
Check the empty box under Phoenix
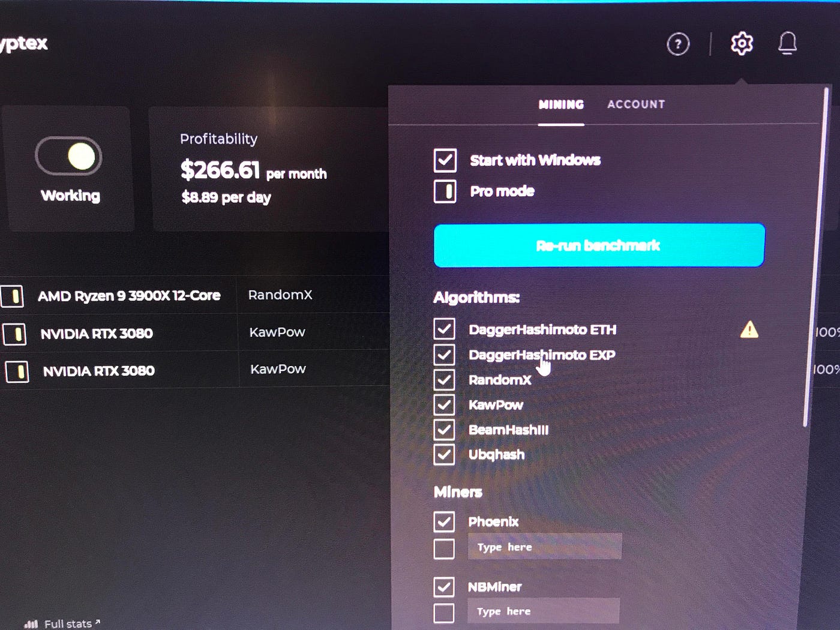click(444, 548)
